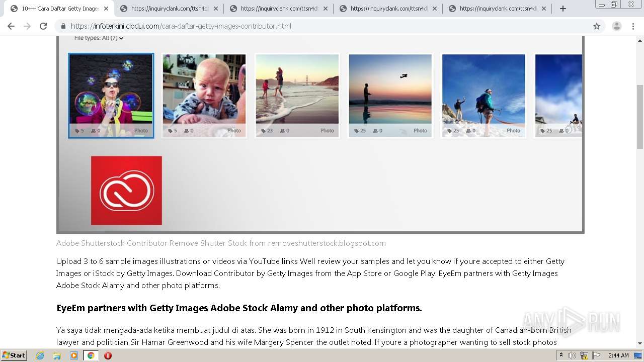Click the Chrome taskbar icon
Image resolution: width=644 pixels, height=362 pixels.
point(91,355)
